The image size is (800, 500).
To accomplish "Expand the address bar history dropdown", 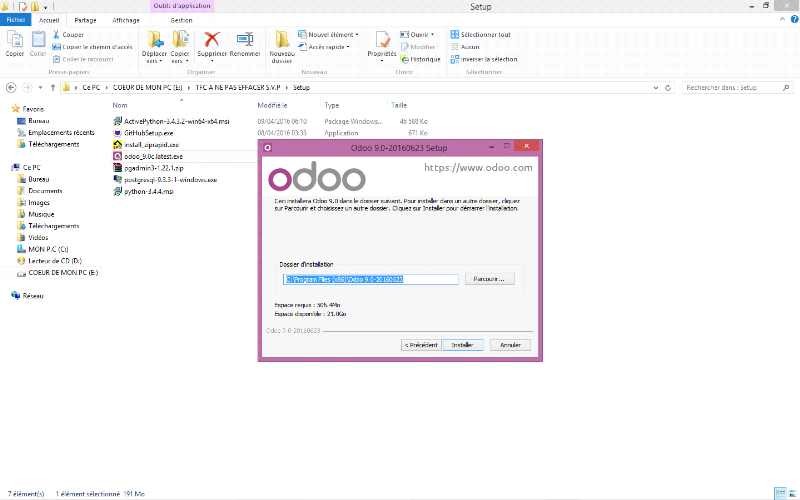I will click(x=656, y=88).
